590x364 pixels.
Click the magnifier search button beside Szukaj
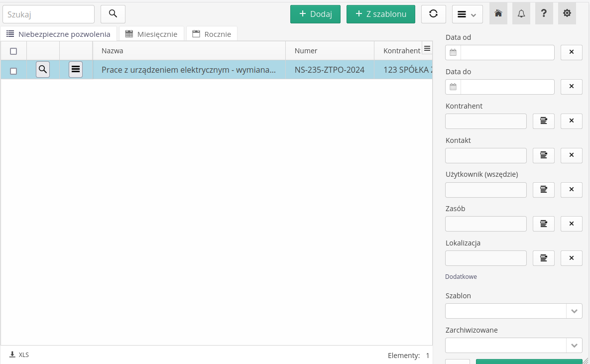[113, 14]
